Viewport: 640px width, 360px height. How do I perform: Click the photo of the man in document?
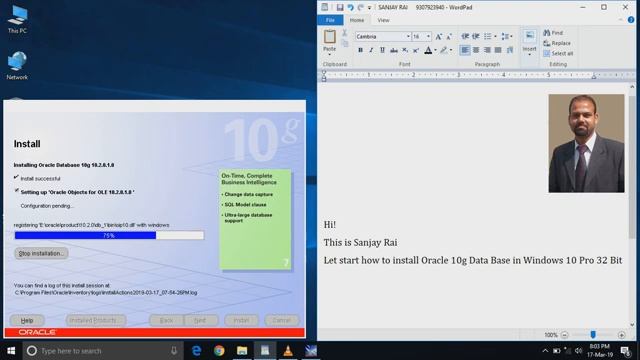(586, 143)
